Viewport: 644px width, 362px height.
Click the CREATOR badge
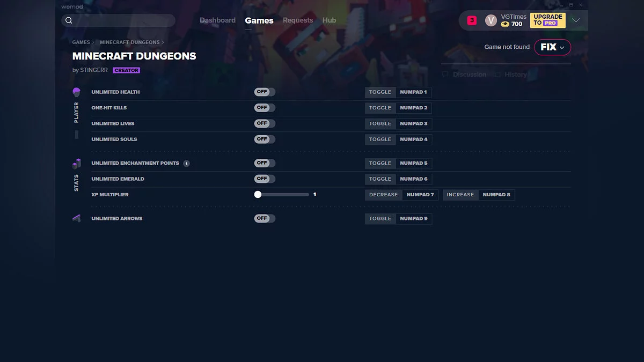click(x=126, y=70)
